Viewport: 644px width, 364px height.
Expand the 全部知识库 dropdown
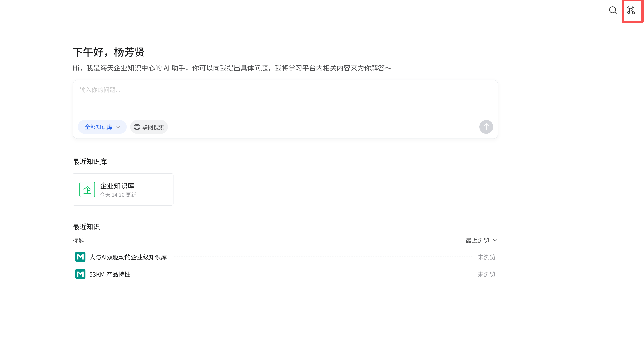(x=102, y=127)
